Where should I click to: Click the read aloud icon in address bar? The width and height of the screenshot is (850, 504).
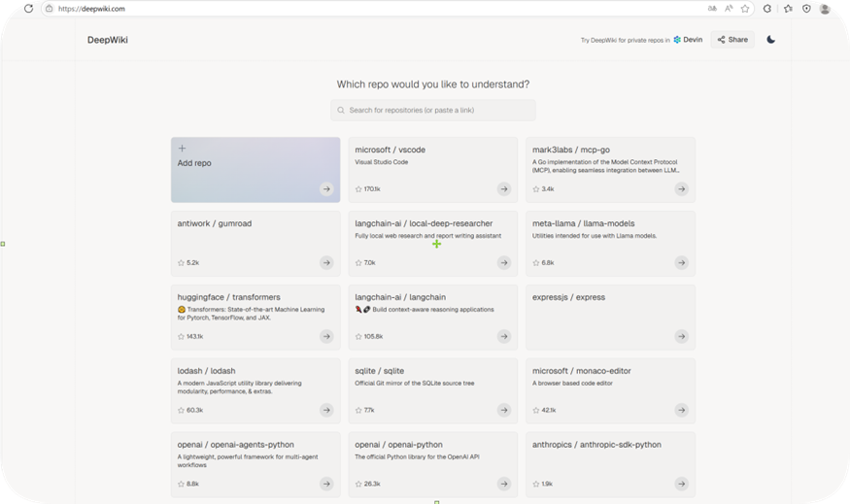click(729, 9)
